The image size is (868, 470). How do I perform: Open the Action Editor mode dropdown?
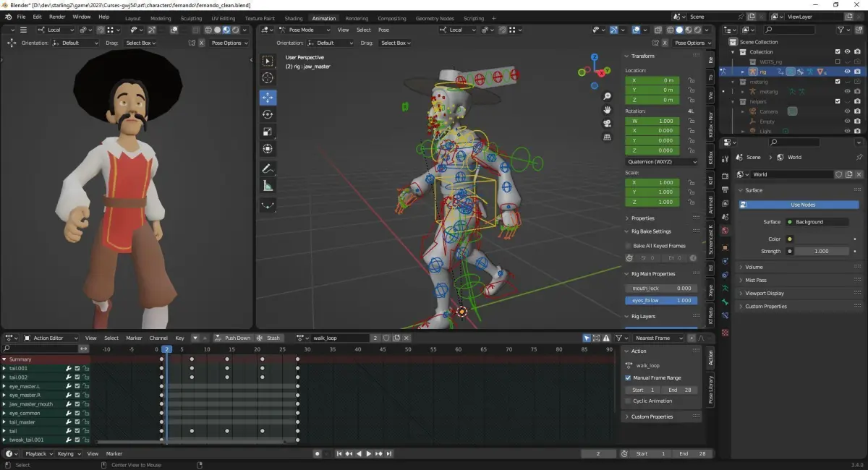point(51,338)
